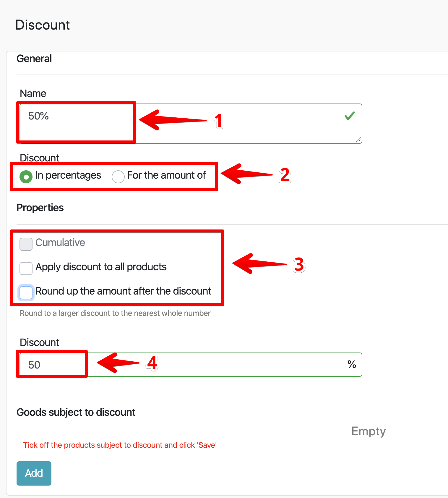Click the 'Properties' section heading
The image size is (448, 498).
40,208
